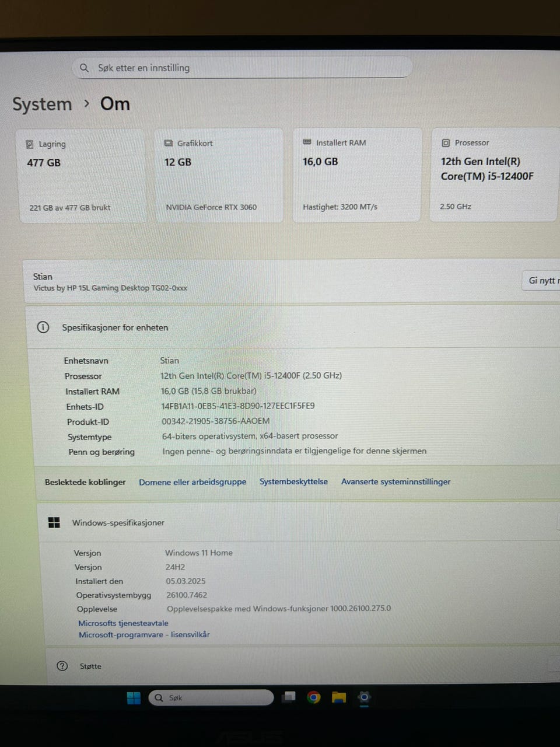Expand the Støtte section
560x747 pixels.
(303, 666)
